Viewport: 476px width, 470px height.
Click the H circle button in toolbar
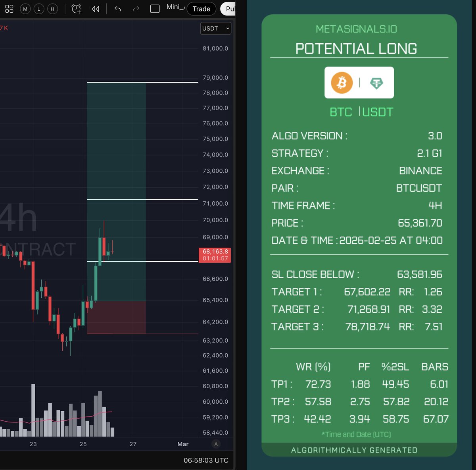(52, 9)
